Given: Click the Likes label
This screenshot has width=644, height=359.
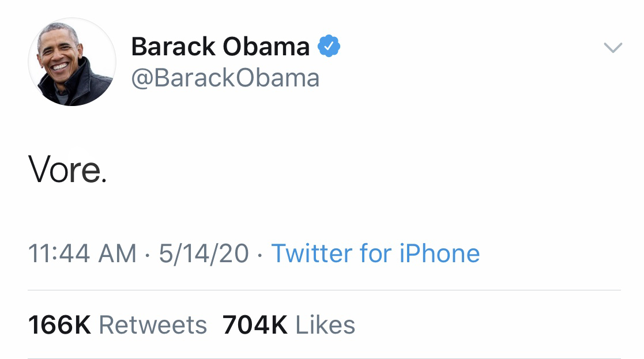Looking at the screenshot, I should pyautogui.click(x=325, y=325).
